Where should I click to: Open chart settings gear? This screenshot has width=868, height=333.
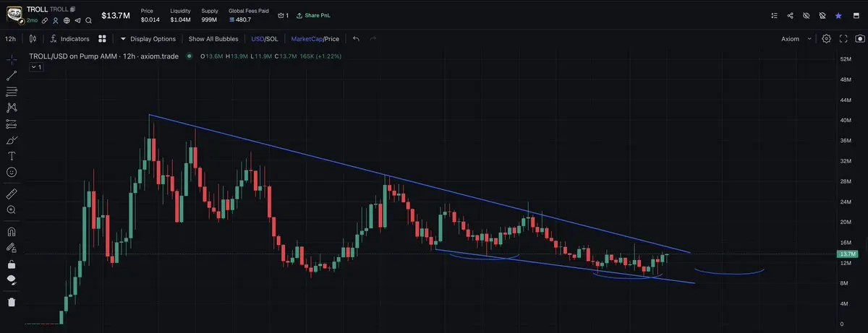(826, 38)
